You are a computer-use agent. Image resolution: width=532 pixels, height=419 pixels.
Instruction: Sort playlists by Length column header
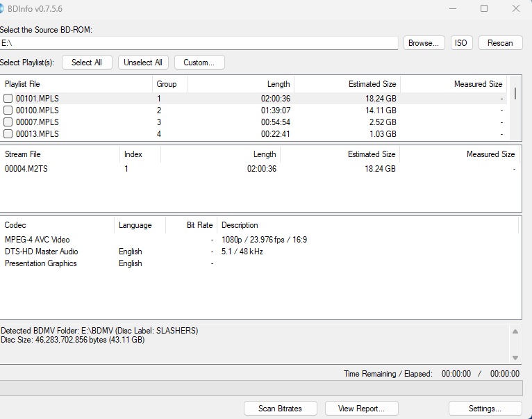click(241, 84)
